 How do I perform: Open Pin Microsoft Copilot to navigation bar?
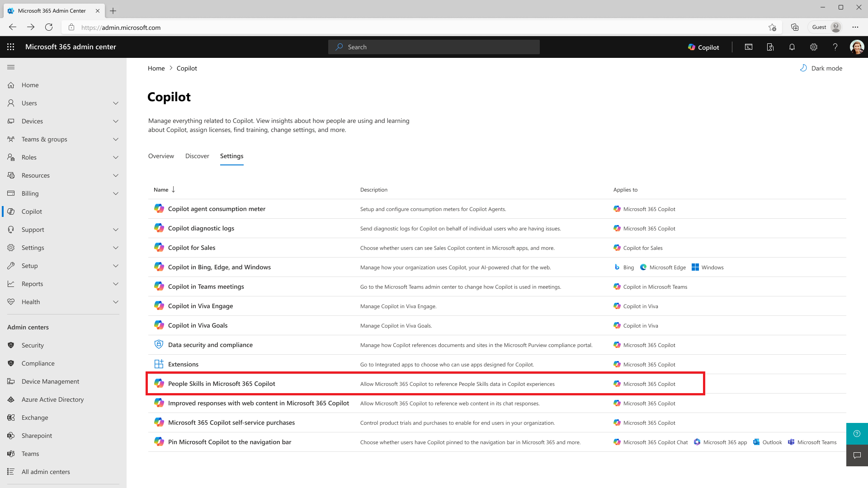pyautogui.click(x=230, y=442)
